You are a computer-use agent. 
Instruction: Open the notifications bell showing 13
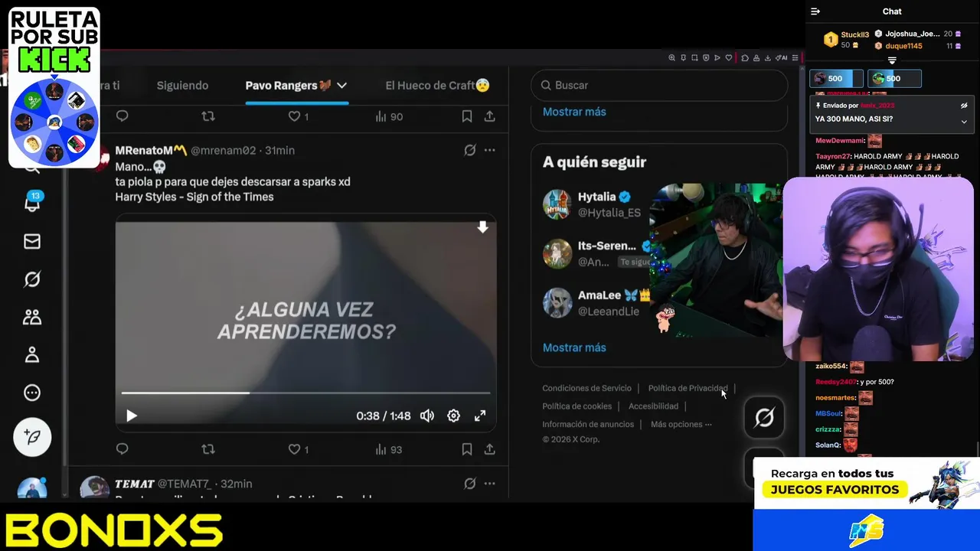(32, 203)
